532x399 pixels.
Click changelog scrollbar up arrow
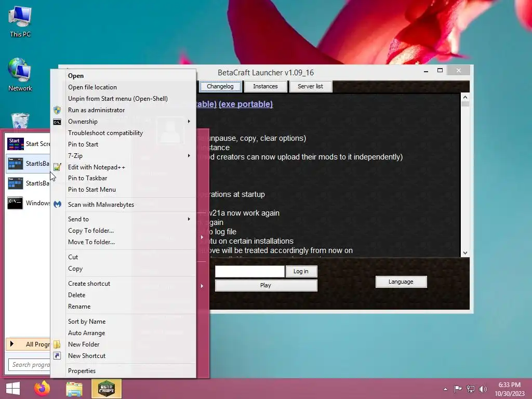pyautogui.click(x=465, y=97)
